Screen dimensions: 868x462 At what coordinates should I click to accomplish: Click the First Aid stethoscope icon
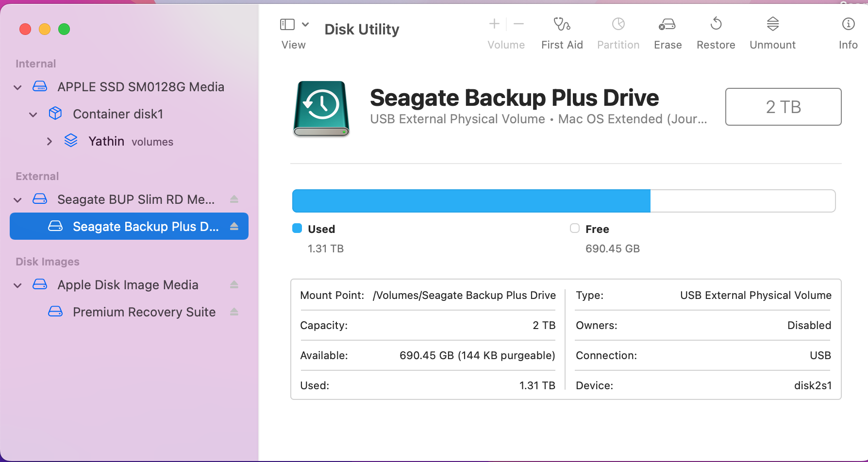(562, 24)
